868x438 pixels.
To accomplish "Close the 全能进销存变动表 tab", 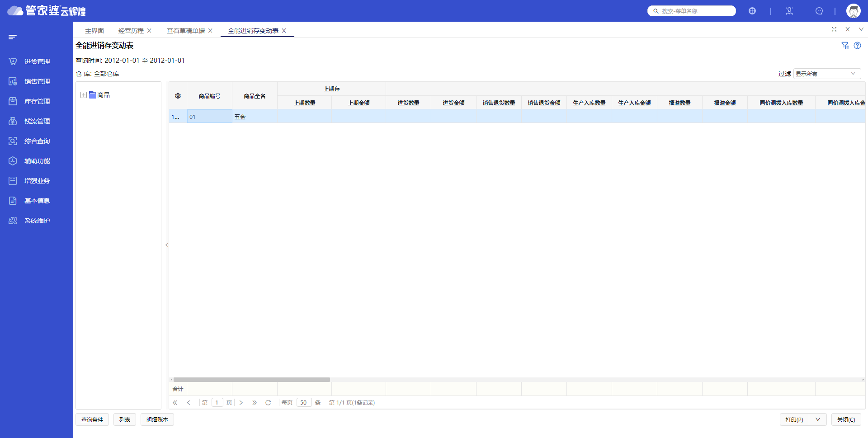I will 284,31.
